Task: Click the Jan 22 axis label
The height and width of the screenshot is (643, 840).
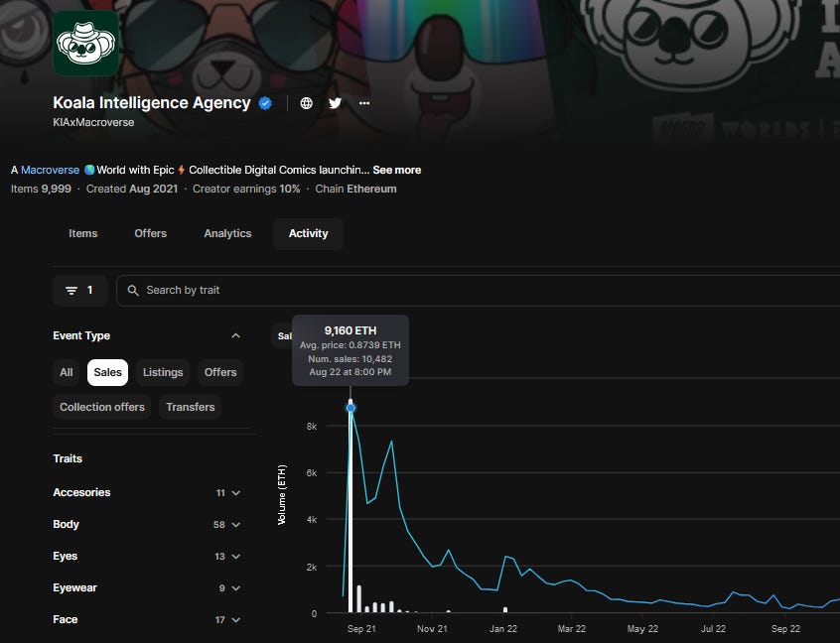Action: tap(503, 628)
